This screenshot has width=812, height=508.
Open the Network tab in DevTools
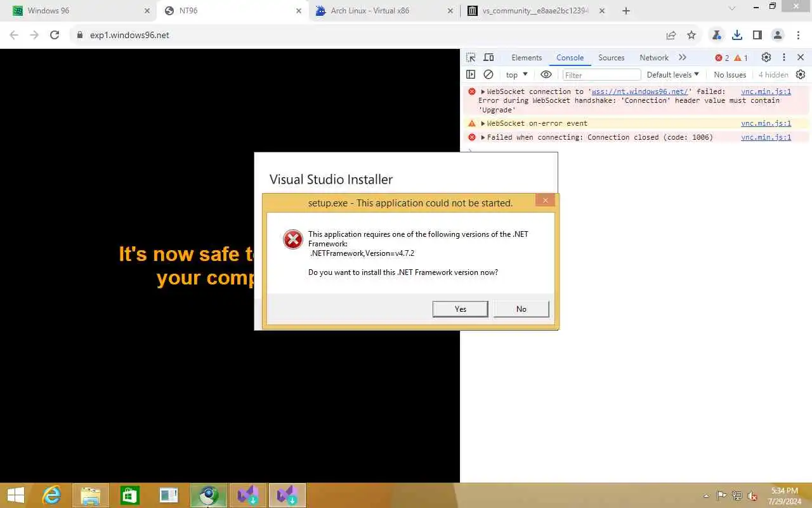[x=654, y=57]
